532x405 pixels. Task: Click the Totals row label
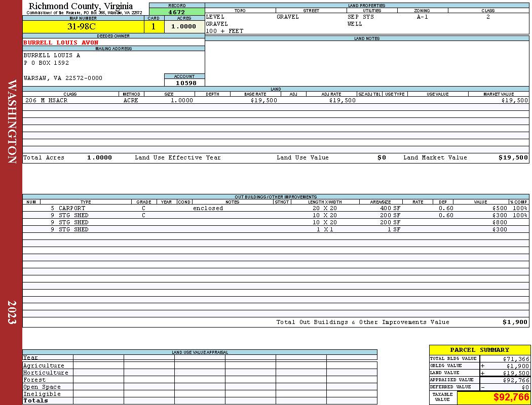point(35,400)
